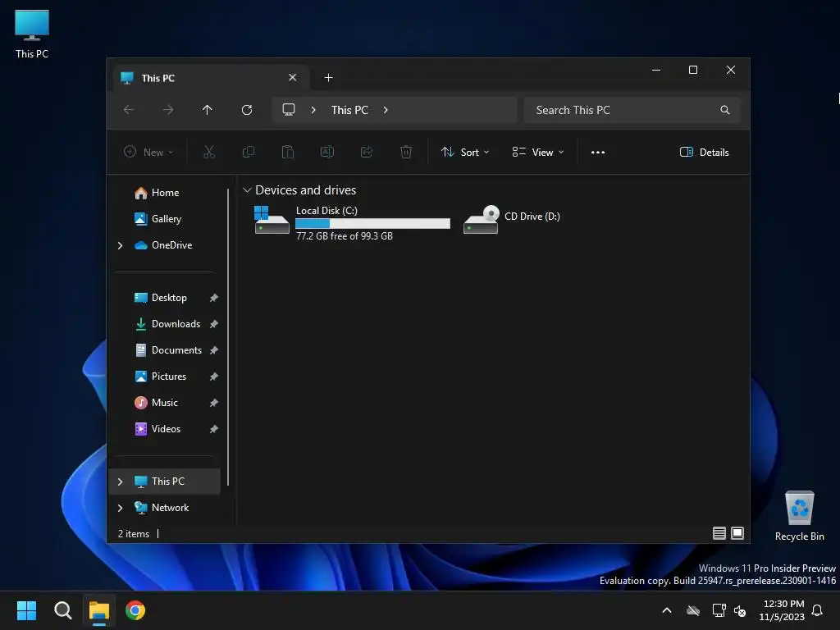Viewport: 840px width, 630px height.
Task: Click File Explorer taskbar icon
Action: point(99,610)
